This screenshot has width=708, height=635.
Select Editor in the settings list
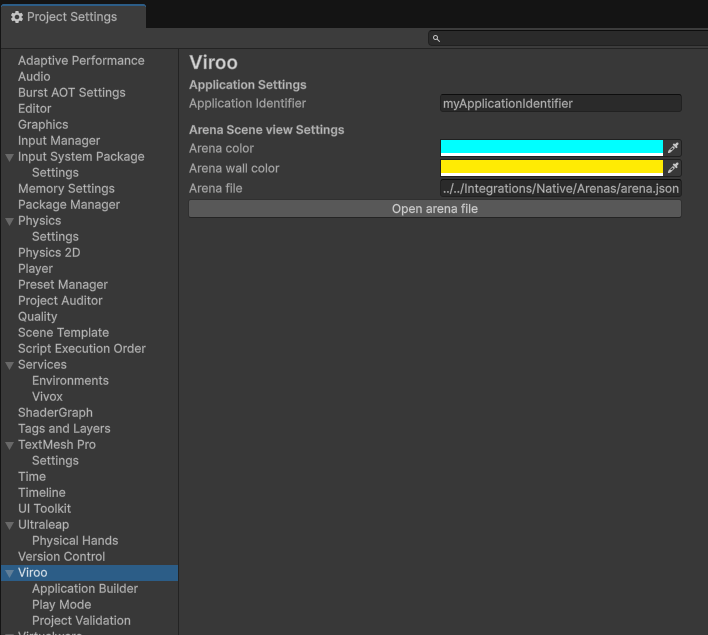[x=34, y=109]
